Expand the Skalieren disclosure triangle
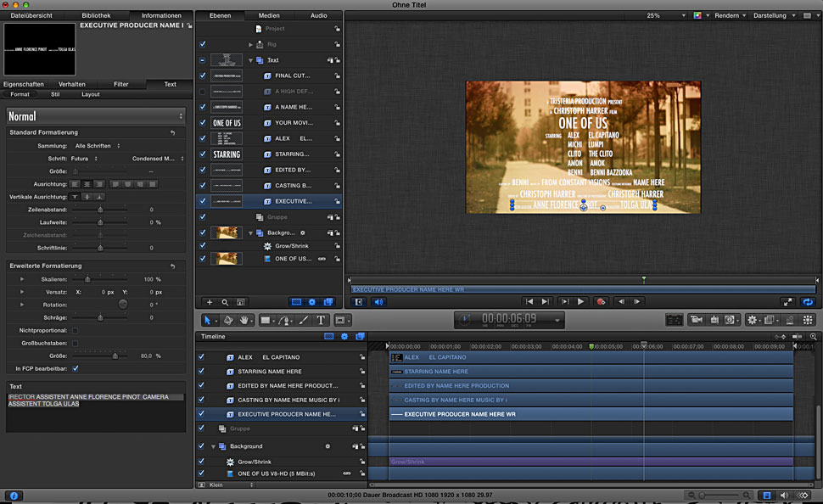 click(22, 278)
